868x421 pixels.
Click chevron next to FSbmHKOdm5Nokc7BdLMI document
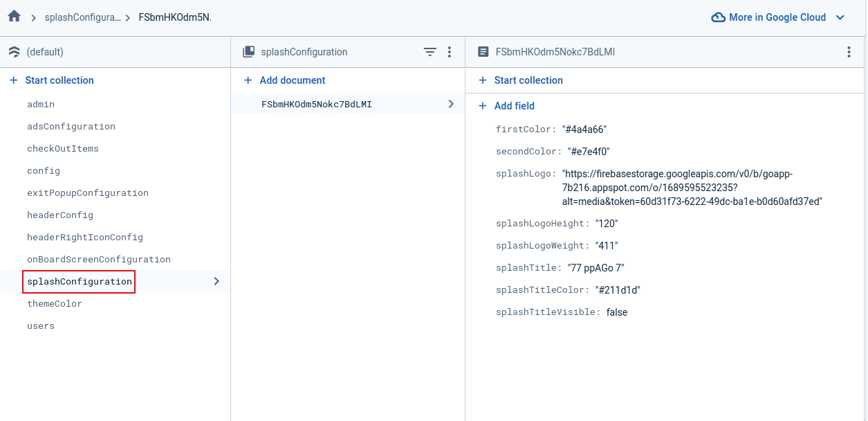coord(451,104)
